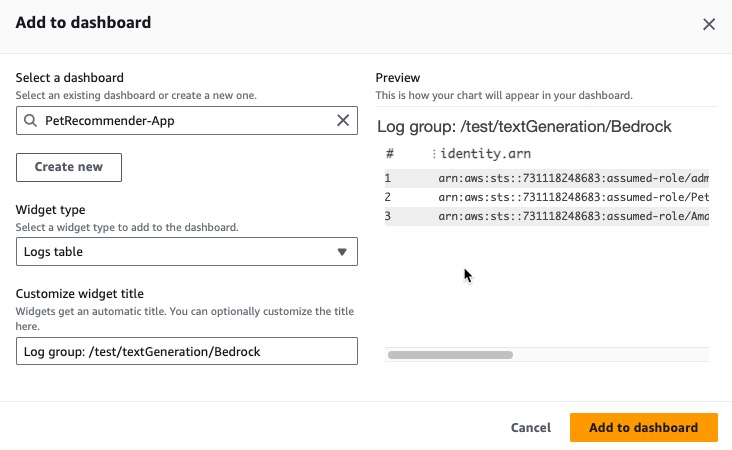Click the identity.arn column header
The height and width of the screenshot is (450, 732).
coord(485,154)
